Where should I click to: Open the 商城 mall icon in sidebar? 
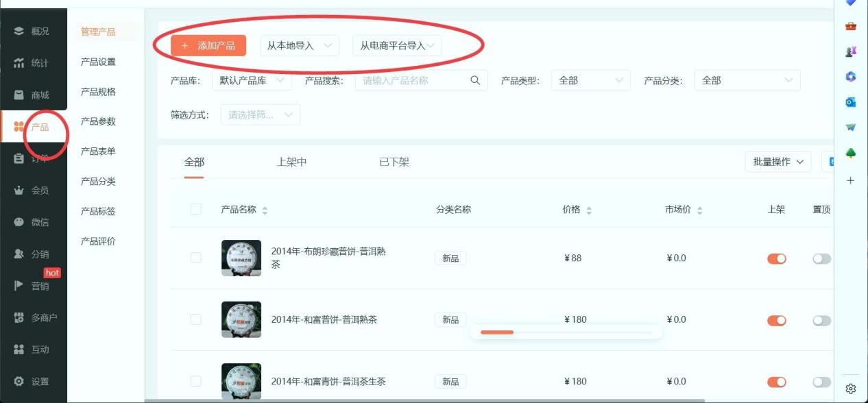(x=19, y=95)
